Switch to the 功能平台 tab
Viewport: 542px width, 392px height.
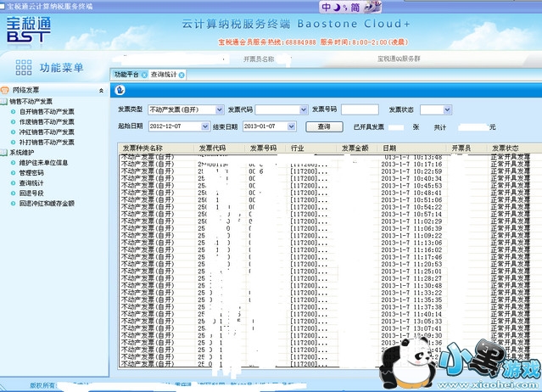click(126, 75)
